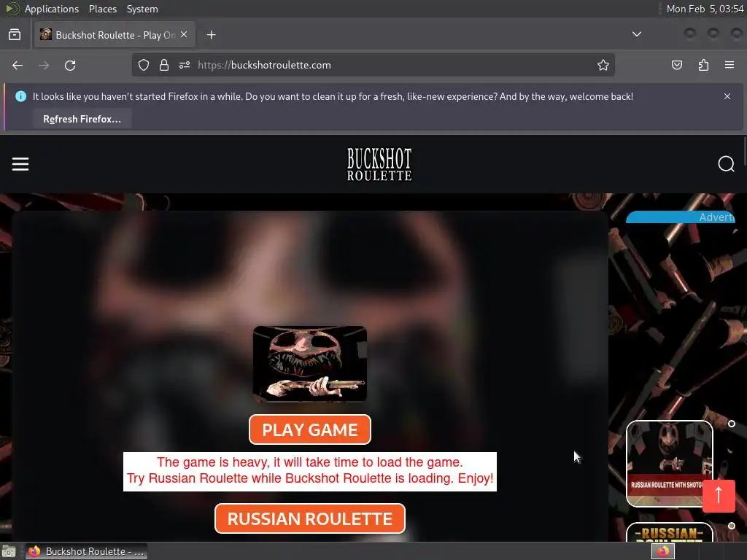747x560 pixels.
Task: Open the yellow Russian Roulette thumbnail
Action: pos(669,532)
